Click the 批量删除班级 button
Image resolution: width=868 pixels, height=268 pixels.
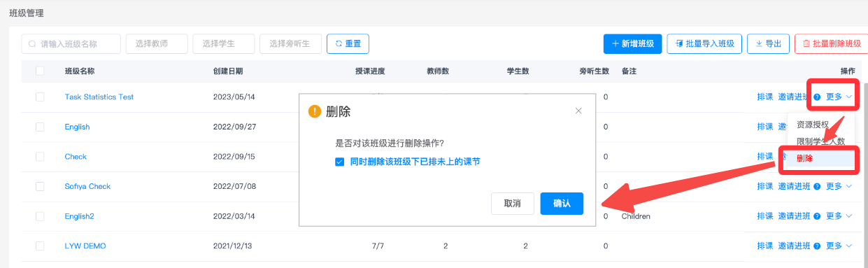pyautogui.click(x=831, y=43)
